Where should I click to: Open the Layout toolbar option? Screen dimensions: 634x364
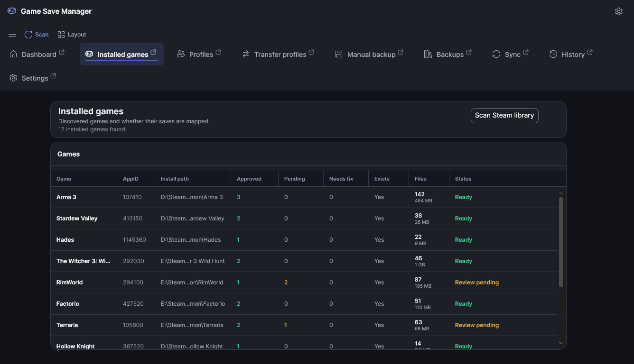click(72, 35)
